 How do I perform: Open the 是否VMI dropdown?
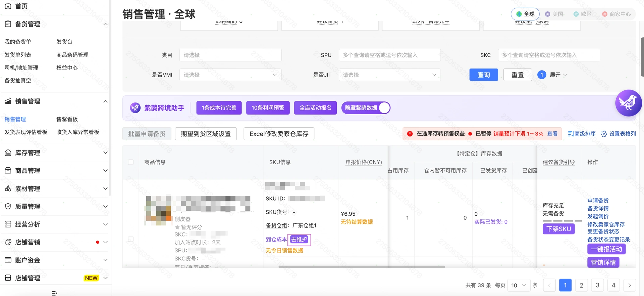pyautogui.click(x=230, y=75)
